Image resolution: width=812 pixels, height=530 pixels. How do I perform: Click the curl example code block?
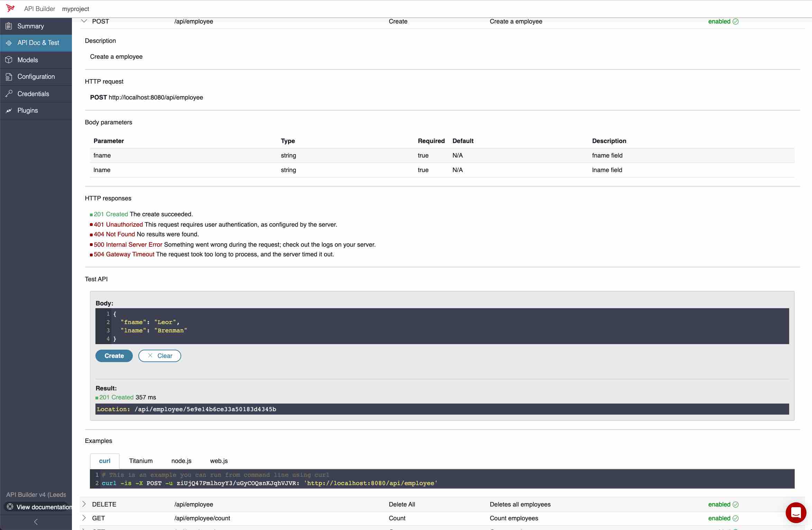point(442,479)
